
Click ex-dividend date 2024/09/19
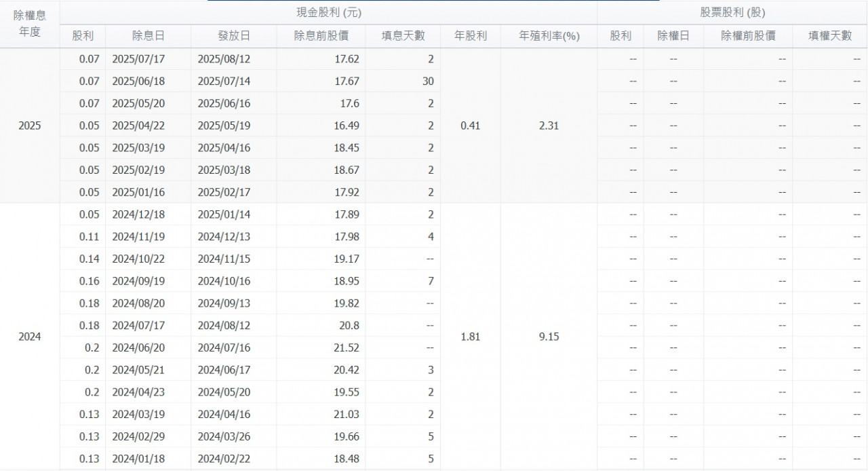point(138,281)
